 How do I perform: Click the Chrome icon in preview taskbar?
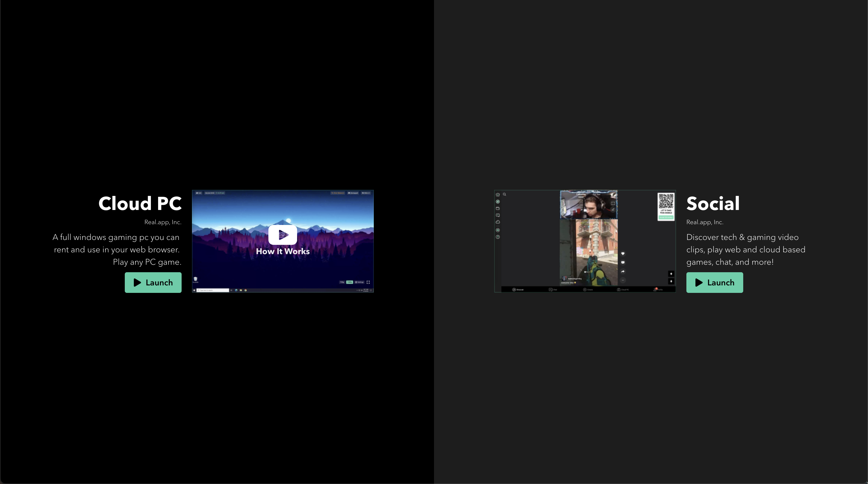coord(245,290)
